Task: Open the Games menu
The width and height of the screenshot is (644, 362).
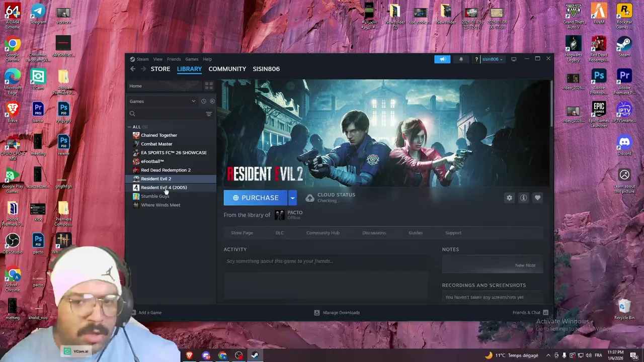Action: pyautogui.click(x=192, y=59)
